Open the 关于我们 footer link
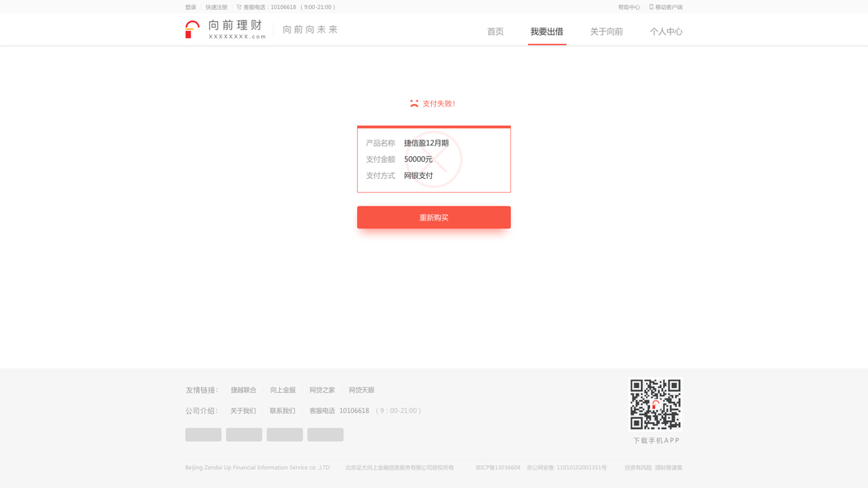868x488 pixels. (x=243, y=411)
